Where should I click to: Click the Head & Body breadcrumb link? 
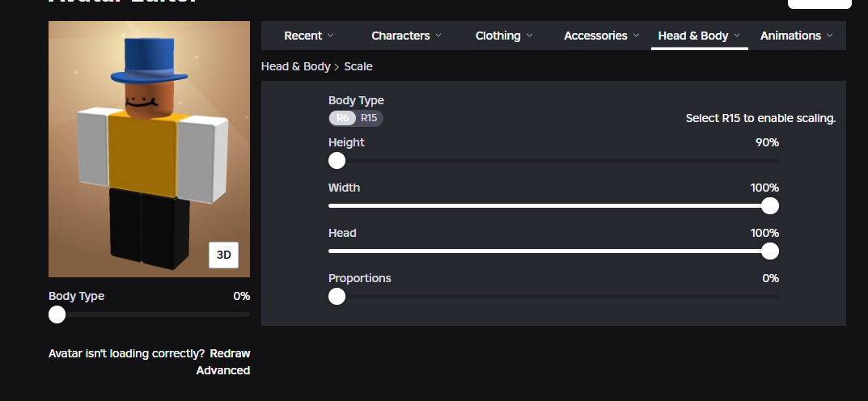(295, 66)
